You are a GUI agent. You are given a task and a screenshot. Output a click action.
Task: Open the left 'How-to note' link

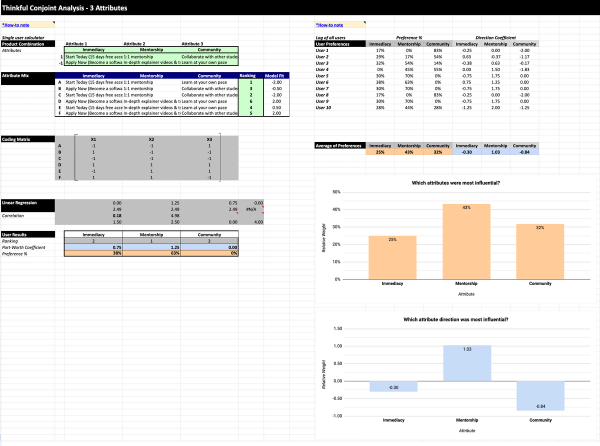(16, 25)
